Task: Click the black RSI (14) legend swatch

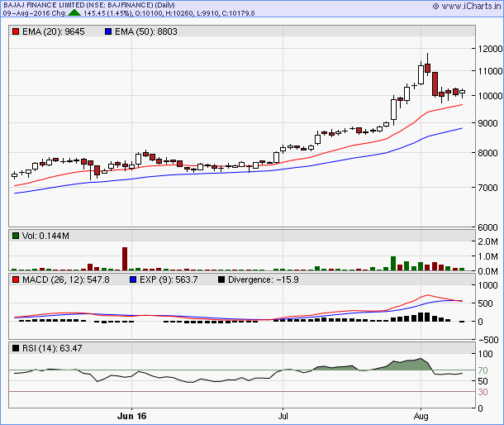Action: point(16,348)
